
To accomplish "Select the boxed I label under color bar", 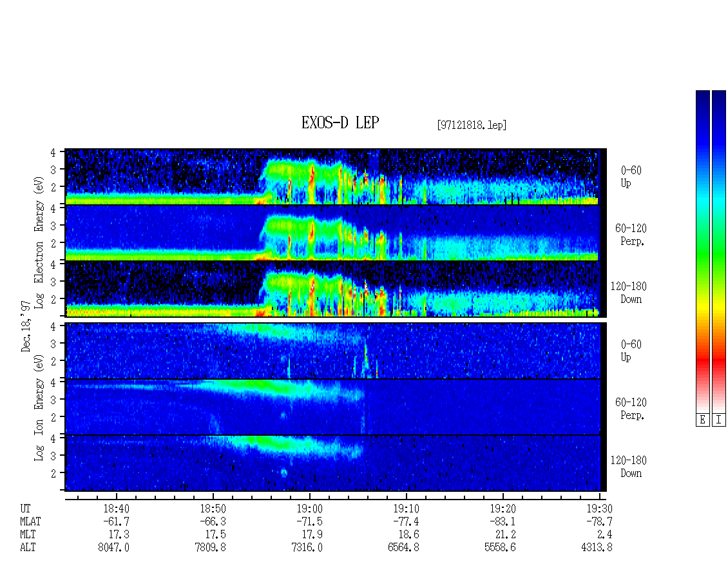I will click(x=719, y=420).
